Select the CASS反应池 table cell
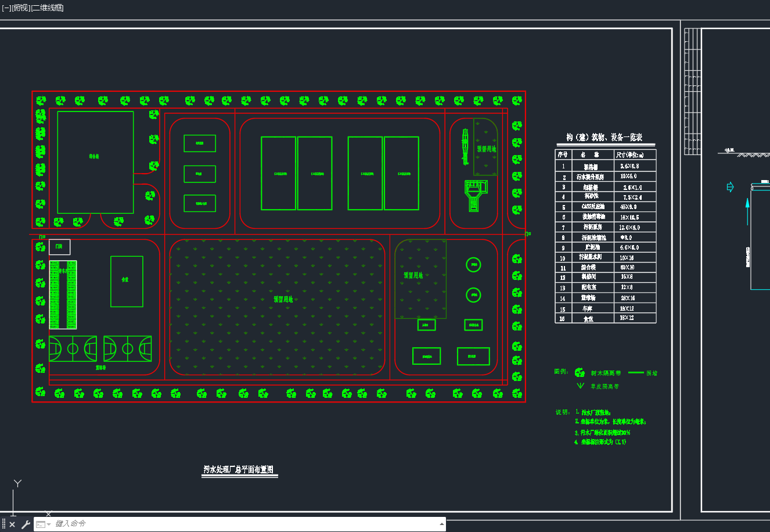Viewport: 770px width, 532px height. coord(593,207)
